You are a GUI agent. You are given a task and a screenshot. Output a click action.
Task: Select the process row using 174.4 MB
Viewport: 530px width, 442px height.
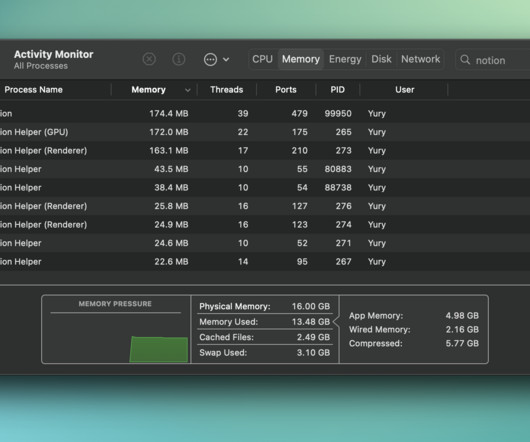pos(265,114)
